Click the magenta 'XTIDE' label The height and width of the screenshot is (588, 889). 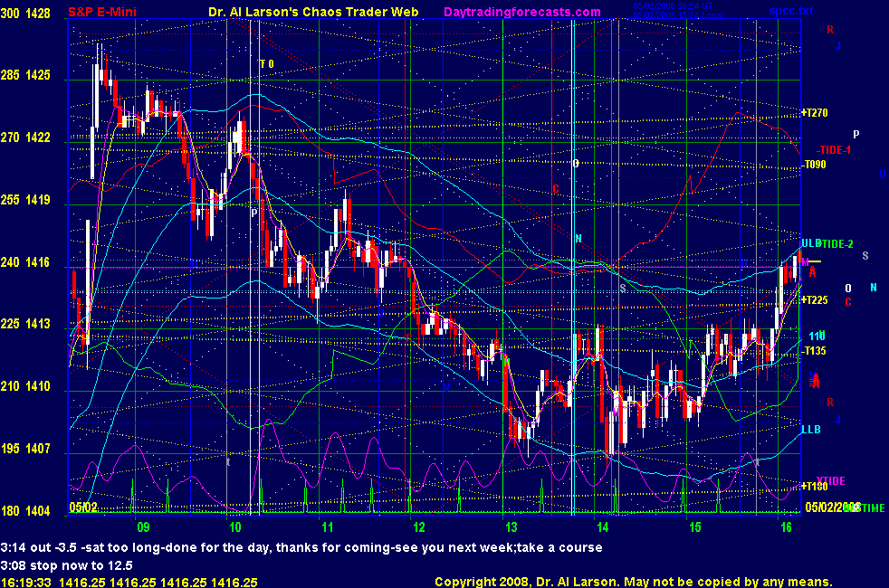click(x=830, y=480)
